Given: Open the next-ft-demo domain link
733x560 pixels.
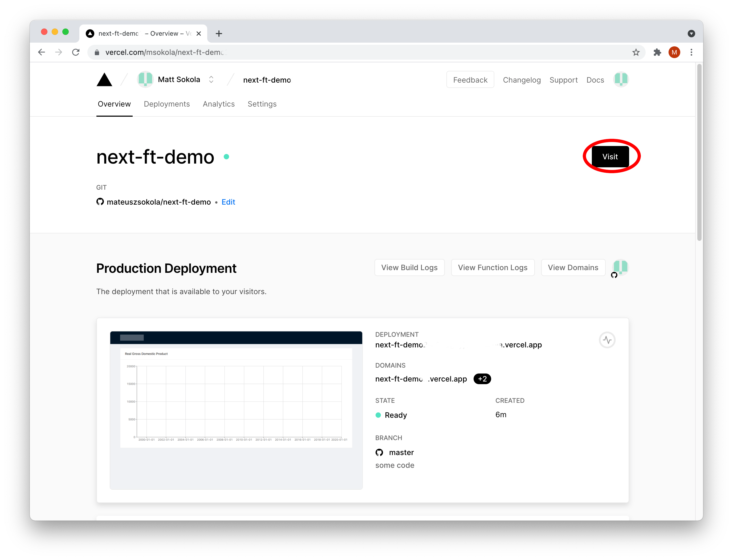Looking at the screenshot, I should point(421,379).
